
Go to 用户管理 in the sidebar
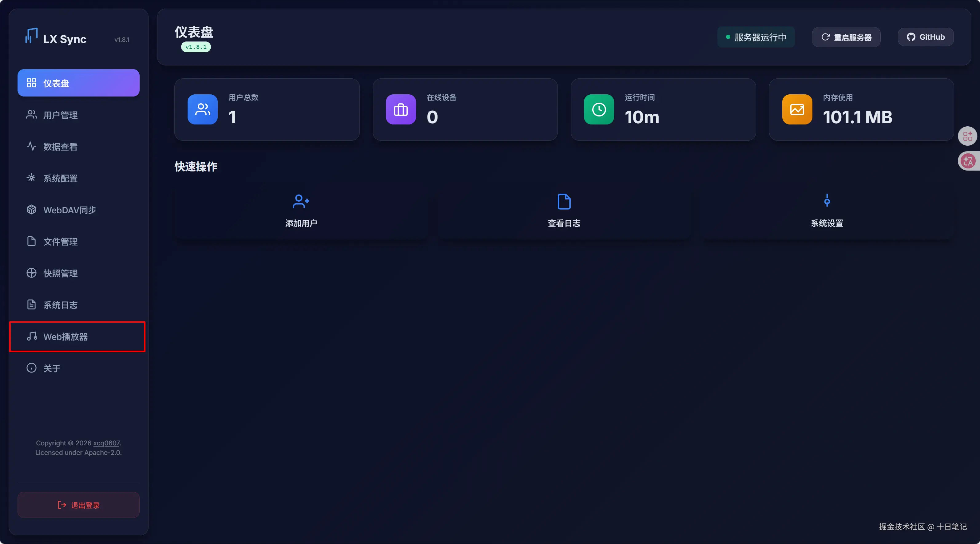78,115
